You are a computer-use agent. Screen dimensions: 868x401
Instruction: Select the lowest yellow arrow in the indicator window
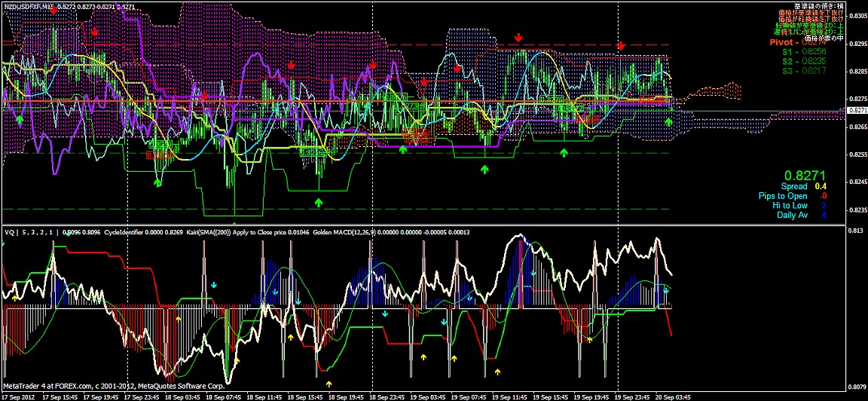click(498, 371)
